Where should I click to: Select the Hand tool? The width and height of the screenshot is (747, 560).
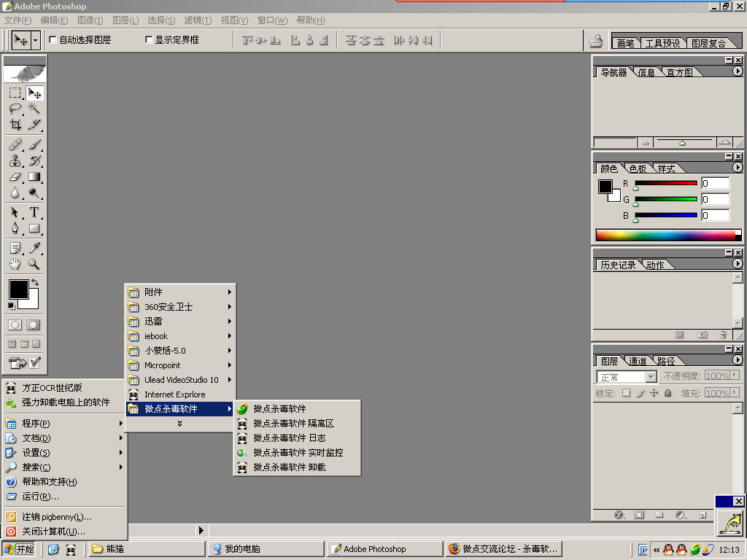click(x=15, y=264)
